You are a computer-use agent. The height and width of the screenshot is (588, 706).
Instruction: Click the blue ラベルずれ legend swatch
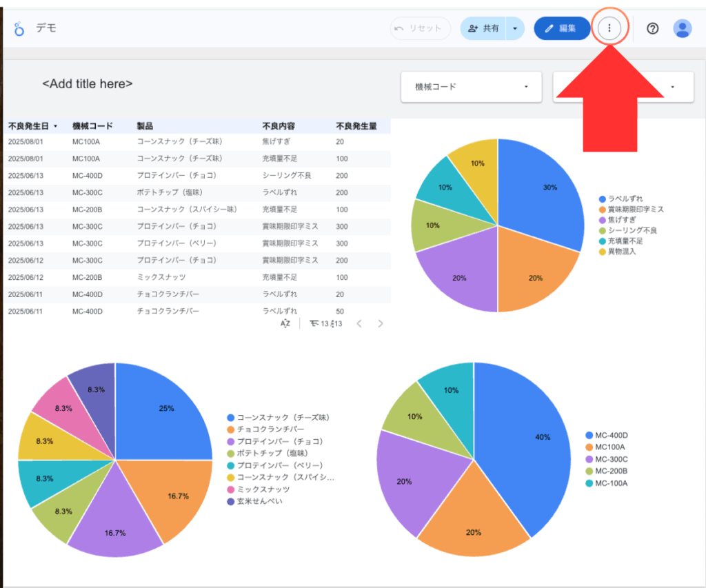click(603, 199)
